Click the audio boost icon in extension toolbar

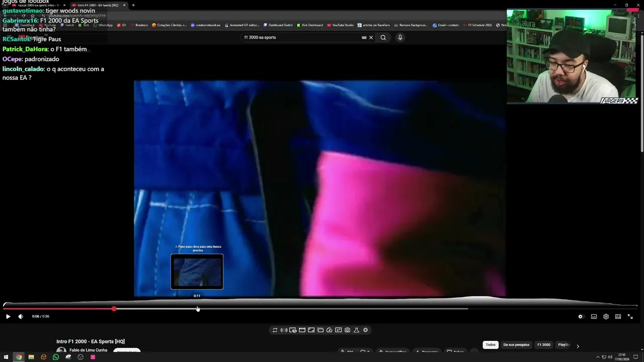point(284,330)
